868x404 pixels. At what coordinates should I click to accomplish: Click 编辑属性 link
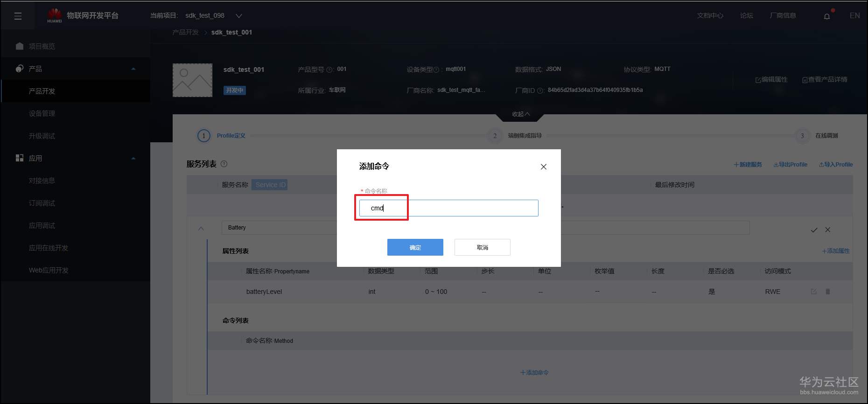[771, 80]
